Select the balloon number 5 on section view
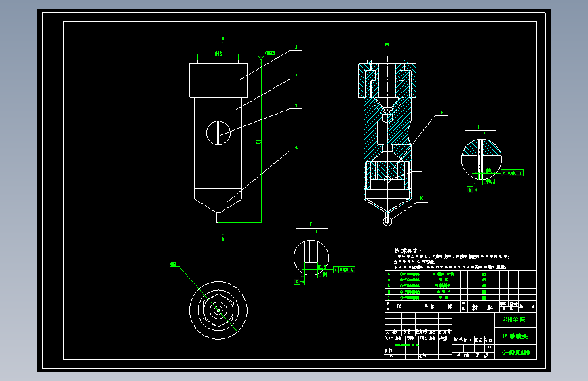The image size is (588, 381). 442,112
